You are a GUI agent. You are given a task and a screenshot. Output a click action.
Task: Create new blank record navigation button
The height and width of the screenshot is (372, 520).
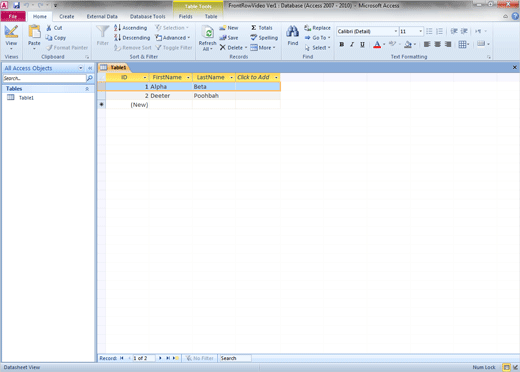pyautogui.click(x=176, y=358)
